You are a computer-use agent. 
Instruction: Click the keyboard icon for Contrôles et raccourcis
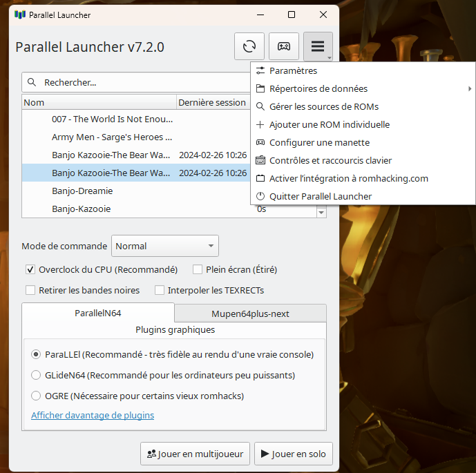260,160
